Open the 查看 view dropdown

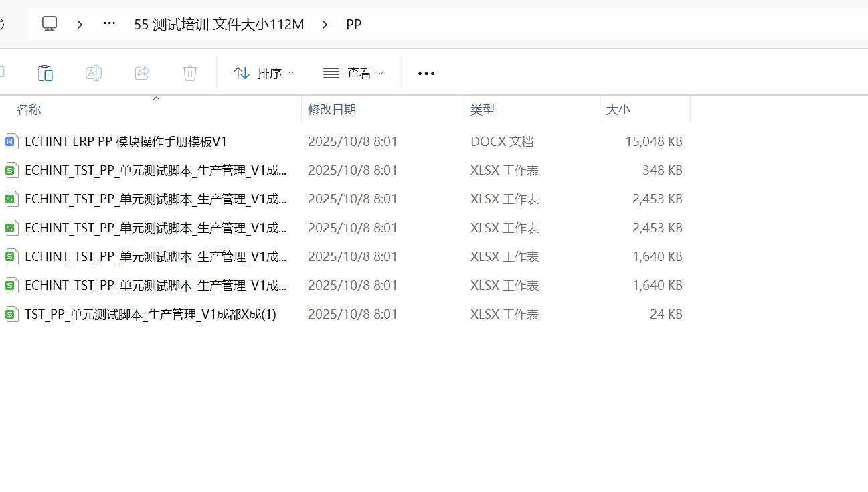353,73
